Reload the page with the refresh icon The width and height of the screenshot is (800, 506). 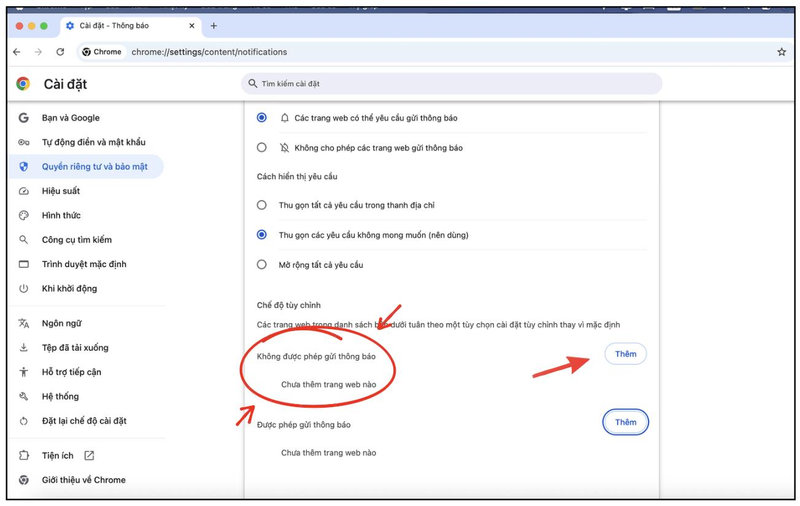(x=60, y=52)
